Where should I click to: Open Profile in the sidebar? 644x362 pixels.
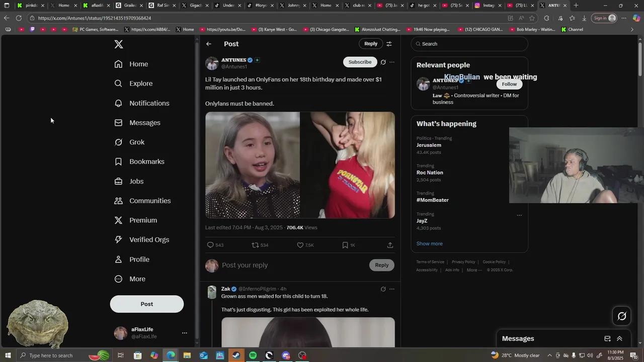point(132,259)
